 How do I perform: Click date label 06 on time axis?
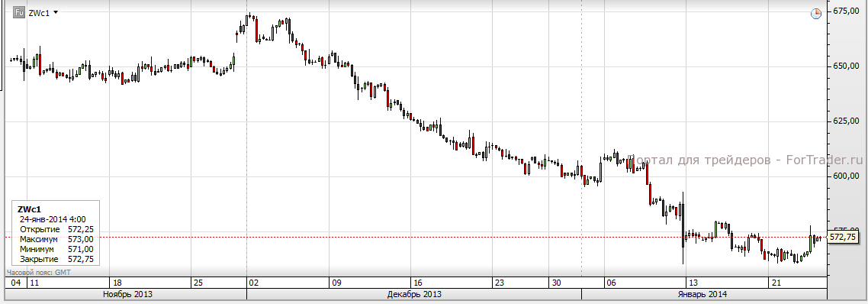coord(611,283)
